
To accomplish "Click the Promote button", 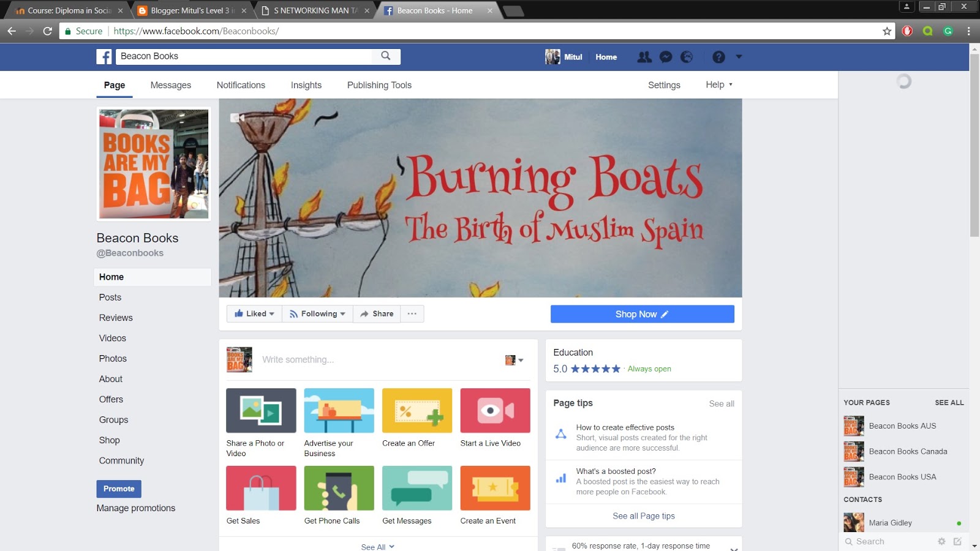I will coord(119,489).
